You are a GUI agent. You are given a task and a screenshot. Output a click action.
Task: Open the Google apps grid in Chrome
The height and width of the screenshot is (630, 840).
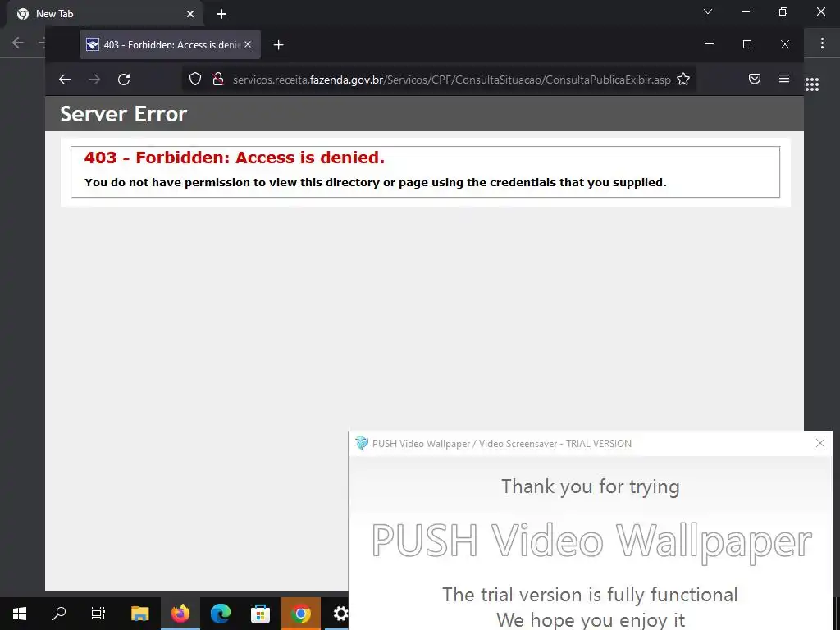tap(812, 84)
